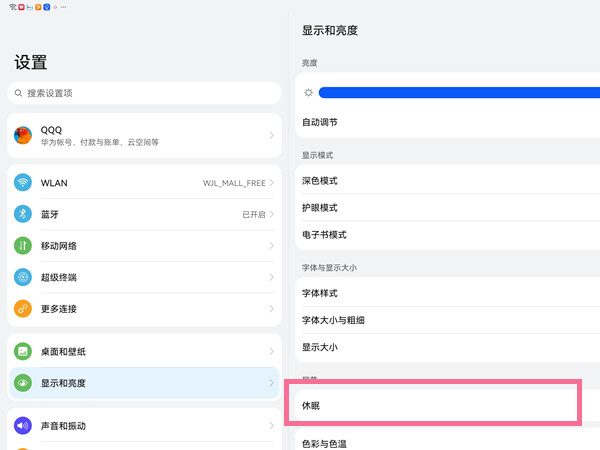Tap the search magnifier icon

pyautogui.click(x=18, y=93)
